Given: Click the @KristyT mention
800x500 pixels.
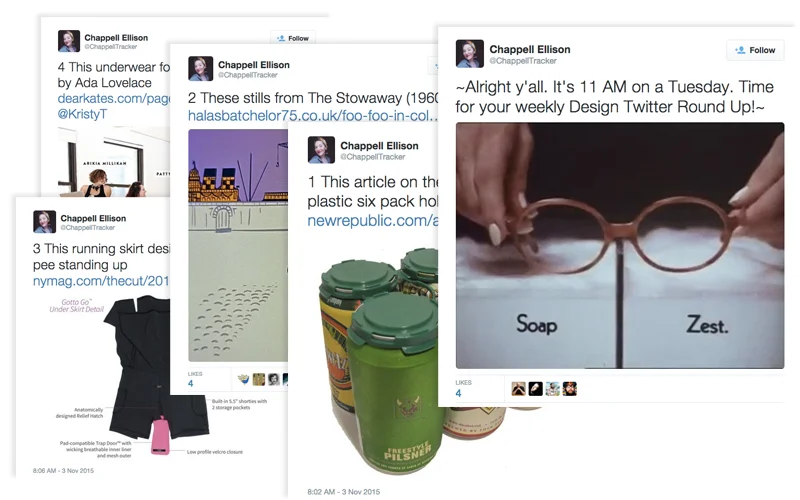Looking at the screenshot, I should coord(82,114).
